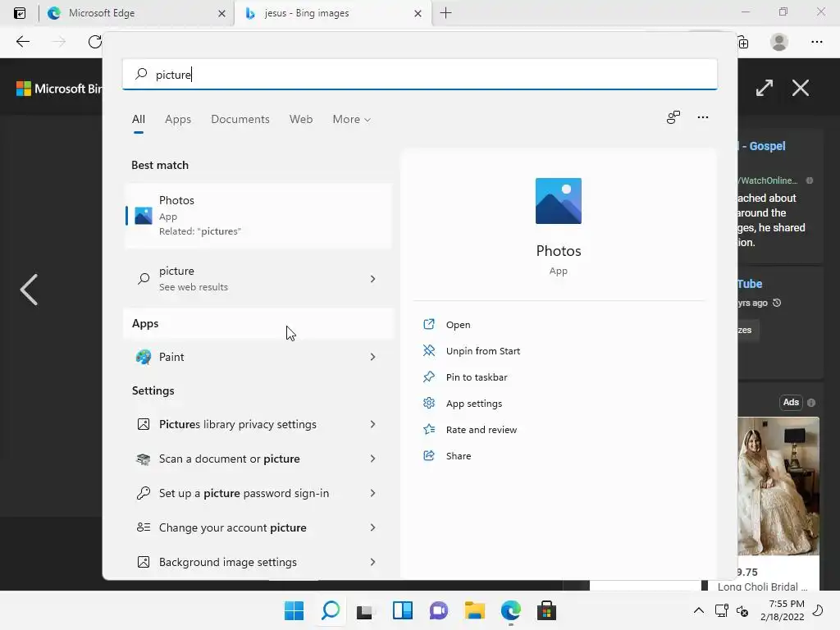Close the jesus - Bing images tab
This screenshot has width=840, height=630.
(x=418, y=13)
